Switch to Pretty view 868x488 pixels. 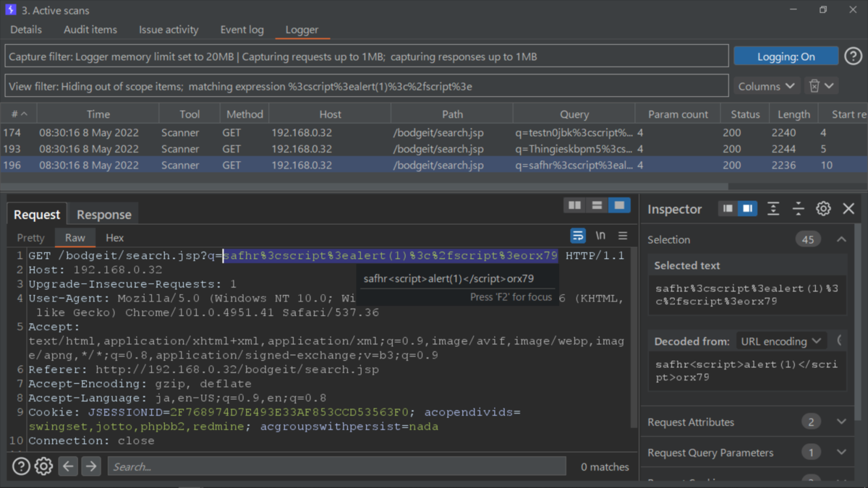click(31, 237)
